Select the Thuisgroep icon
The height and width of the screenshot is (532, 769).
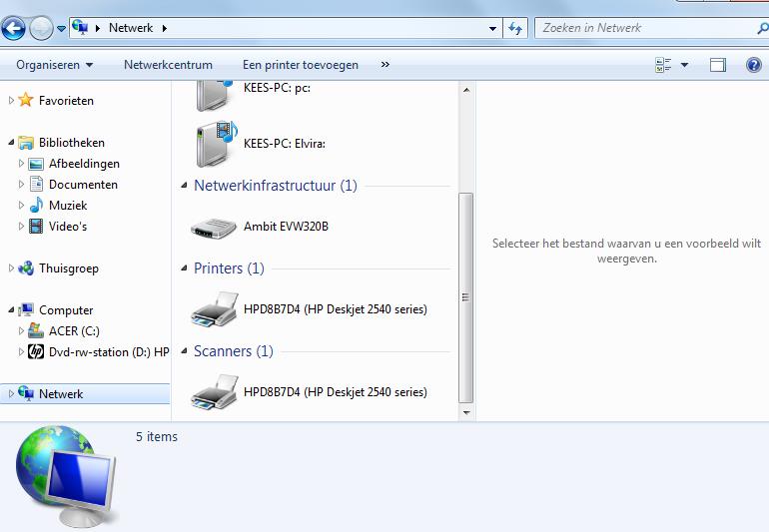point(26,268)
